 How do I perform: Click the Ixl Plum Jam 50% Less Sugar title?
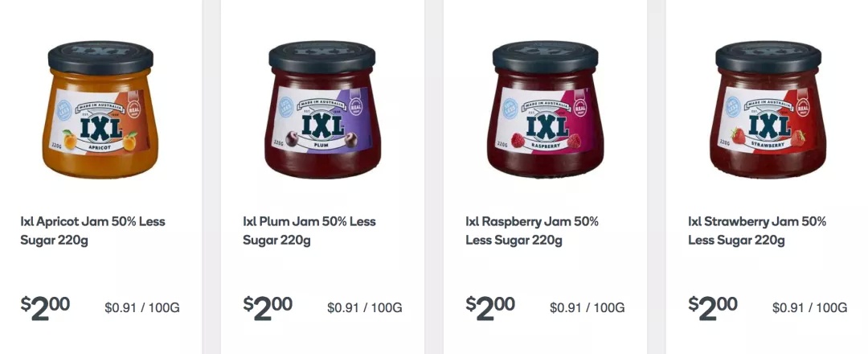coord(309,231)
